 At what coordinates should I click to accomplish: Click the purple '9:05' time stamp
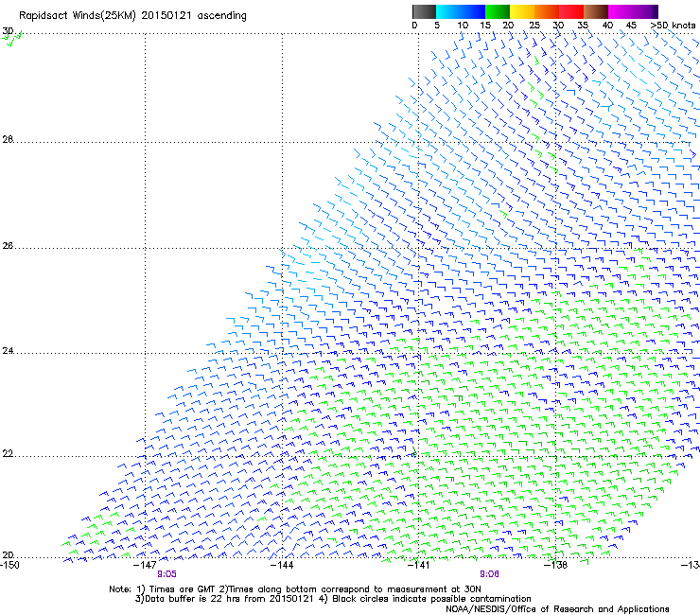coord(166,574)
